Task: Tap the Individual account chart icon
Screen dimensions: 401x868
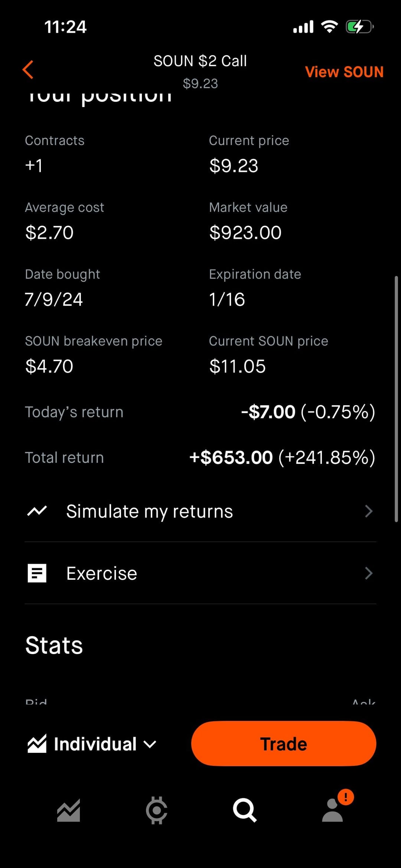Action: [37, 744]
